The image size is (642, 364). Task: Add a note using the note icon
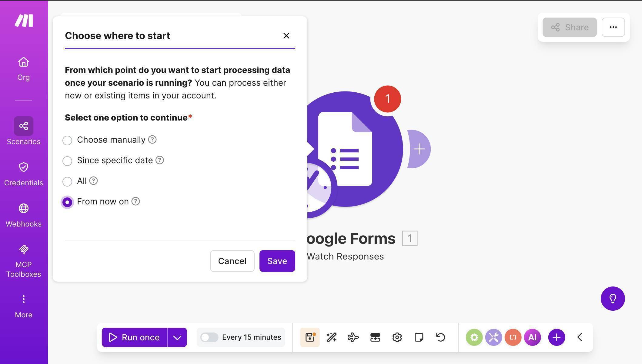point(419,337)
